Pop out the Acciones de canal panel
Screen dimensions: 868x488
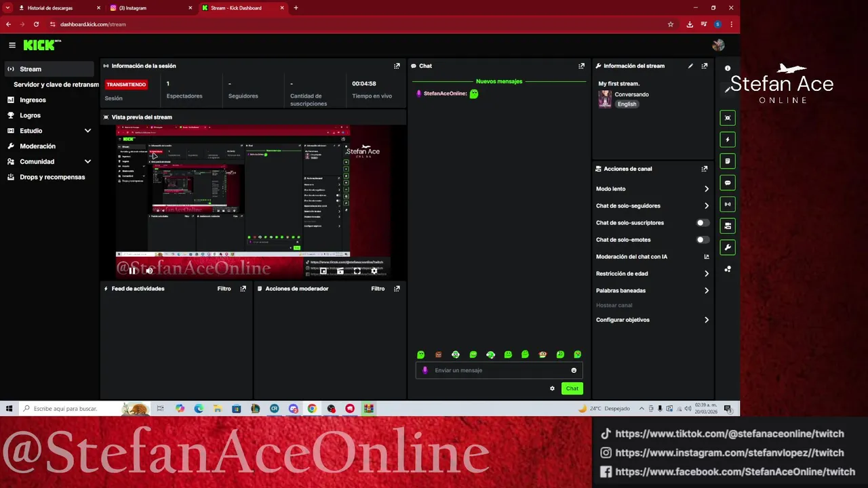point(705,169)
